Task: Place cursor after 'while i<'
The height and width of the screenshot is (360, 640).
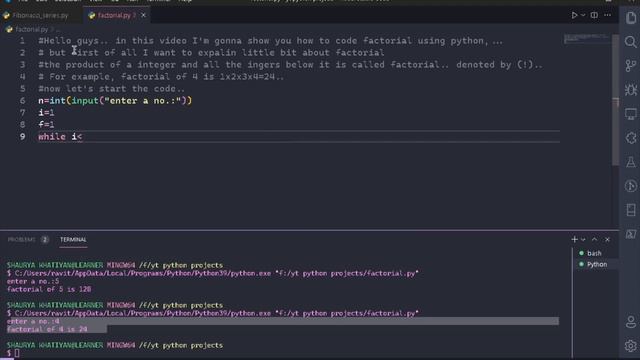Action: pyautogui.click(x=83, y=137)
